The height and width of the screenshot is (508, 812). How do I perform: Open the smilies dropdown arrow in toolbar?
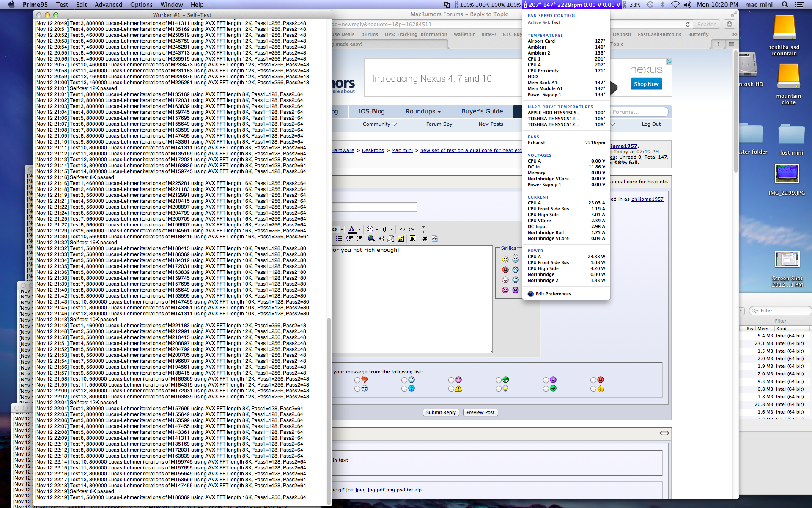pos(377,229)
